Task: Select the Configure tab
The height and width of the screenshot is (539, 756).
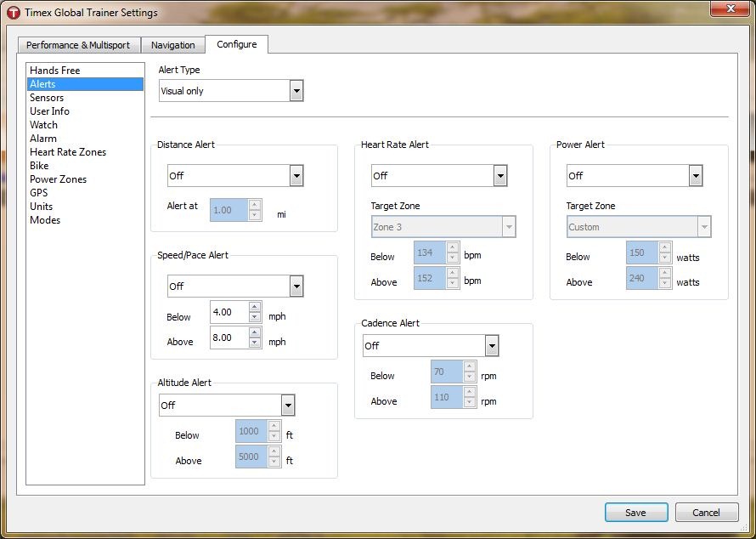Action: 237,44
